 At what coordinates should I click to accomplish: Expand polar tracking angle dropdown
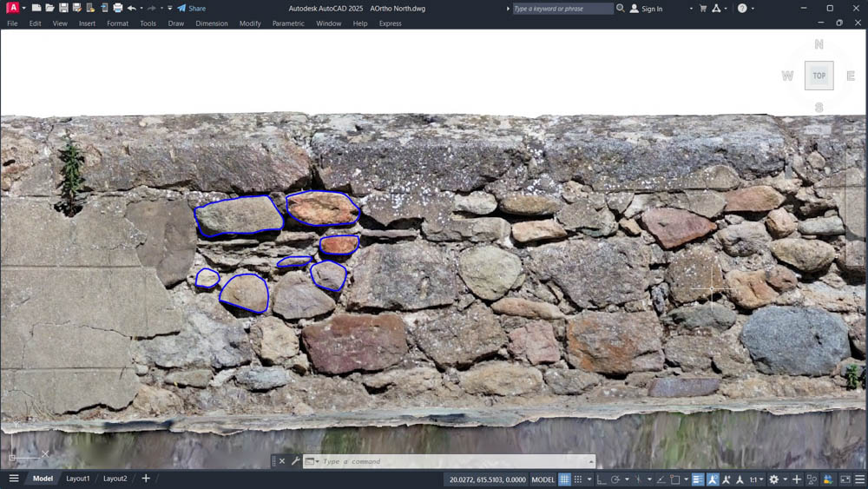[x=628, y=479]
